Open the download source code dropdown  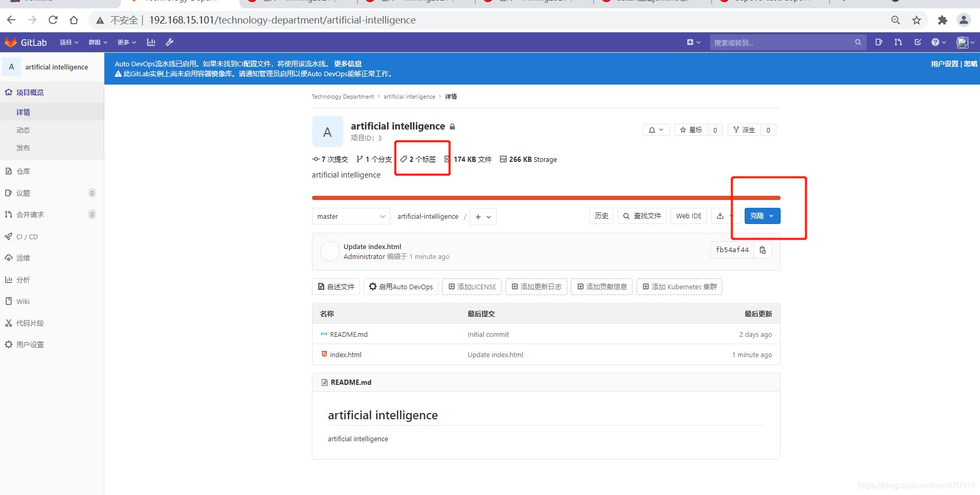tap(725, 216)
